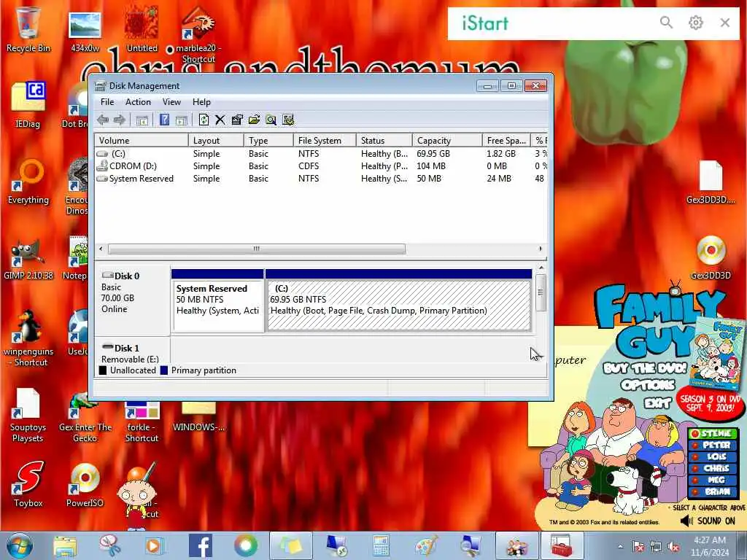This screenshot has height=560, width=747.
Task: Select the (C:) 69.95 GB NTFS partition block
Action: point(399,300)
